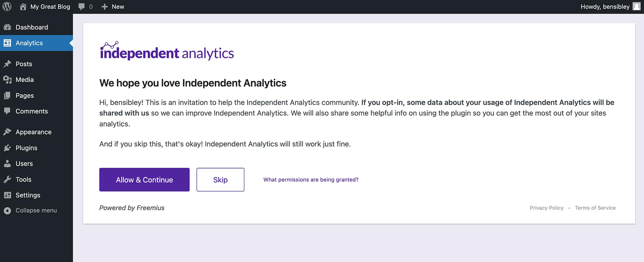This screenshot has height=262, width=644.
Task: Click the Plugins plug icon
Action: pos(7,148)
